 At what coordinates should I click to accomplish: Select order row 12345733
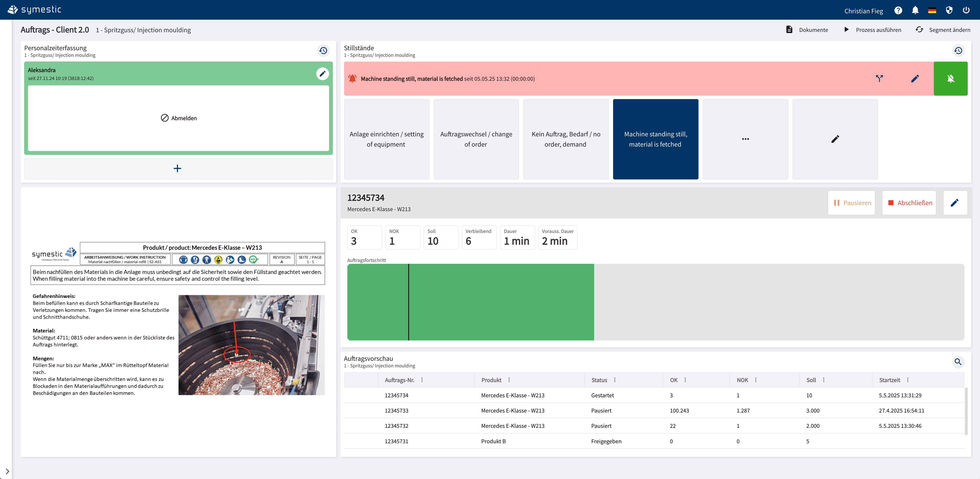click(x=654, y=410)
